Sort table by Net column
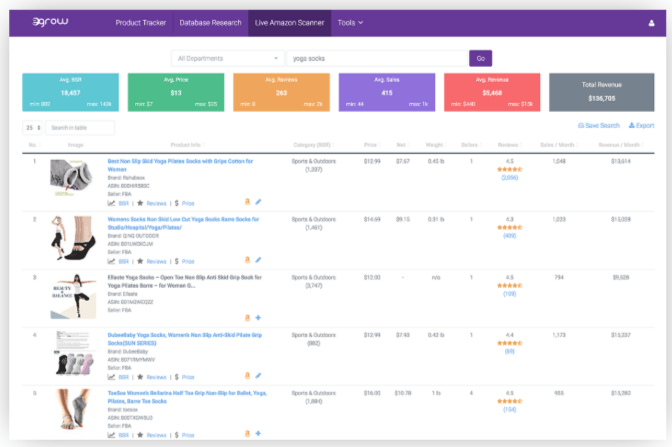 [402, 145]
